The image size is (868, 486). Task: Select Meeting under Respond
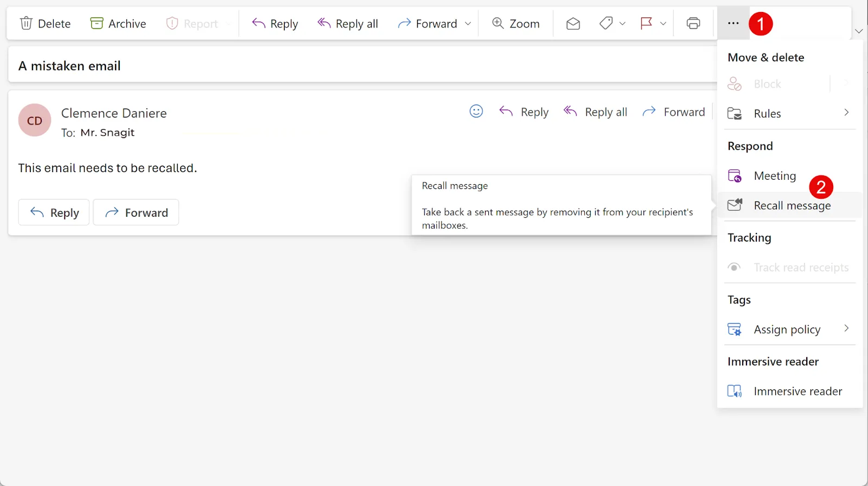point(790,175)
